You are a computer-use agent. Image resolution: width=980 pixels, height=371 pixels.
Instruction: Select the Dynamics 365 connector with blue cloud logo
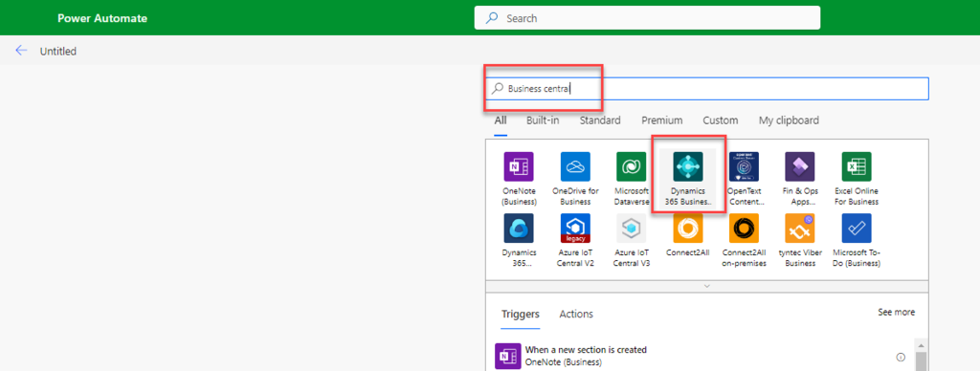519,228
